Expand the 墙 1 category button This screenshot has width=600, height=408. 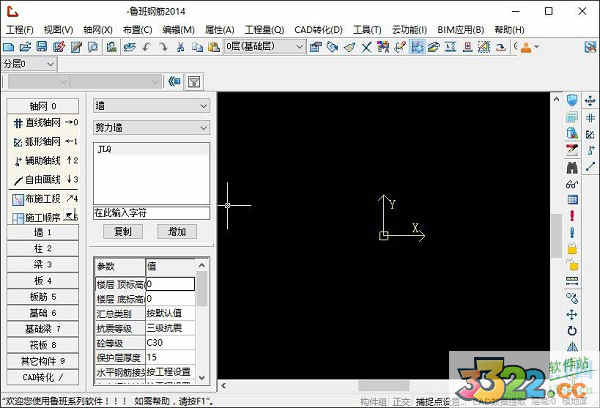pyautogui.click(x=43, y=232)
